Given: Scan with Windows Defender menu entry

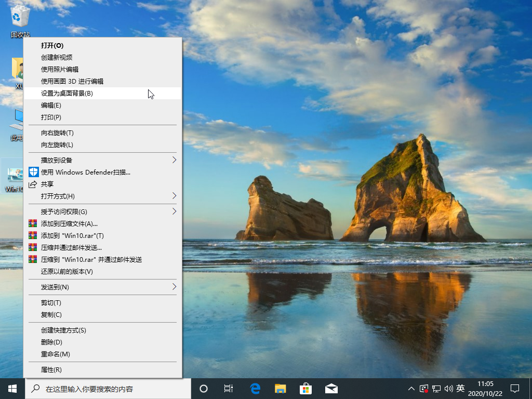Looking at the screenshot, I should [x=86, y=172].
